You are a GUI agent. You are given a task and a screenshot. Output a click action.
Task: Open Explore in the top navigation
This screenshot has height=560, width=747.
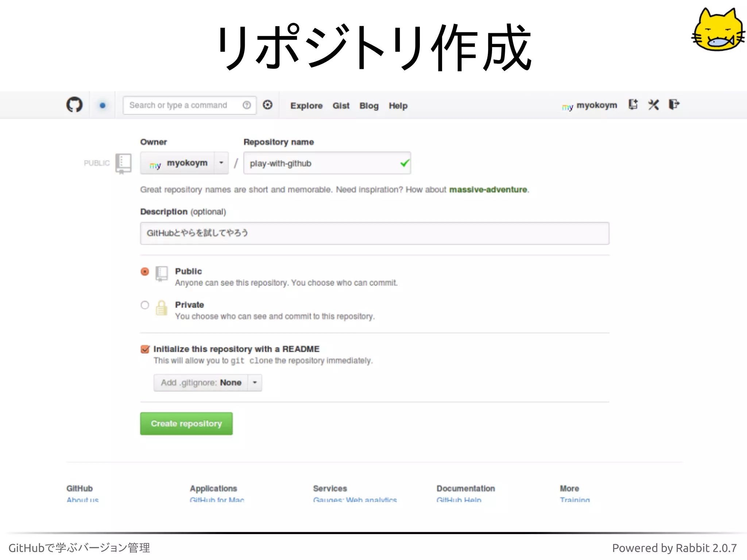click(x=306, y=106)
